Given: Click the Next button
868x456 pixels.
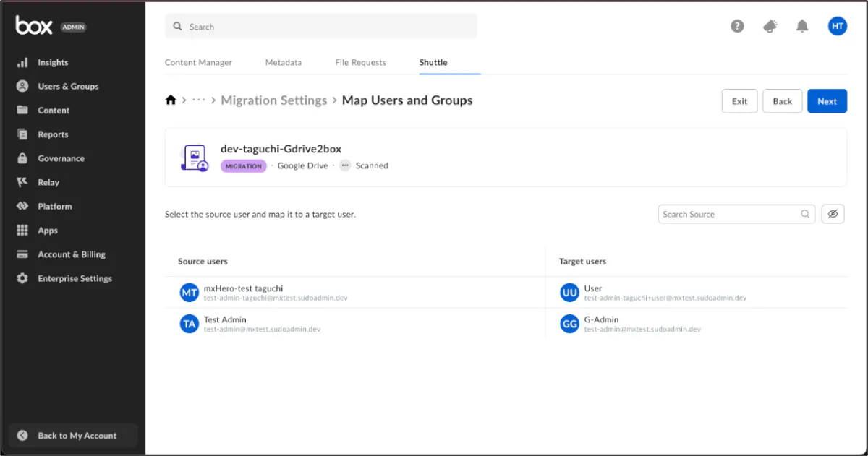Looking at the screenshot, I should pyautogui.click(x=827, y=101).
